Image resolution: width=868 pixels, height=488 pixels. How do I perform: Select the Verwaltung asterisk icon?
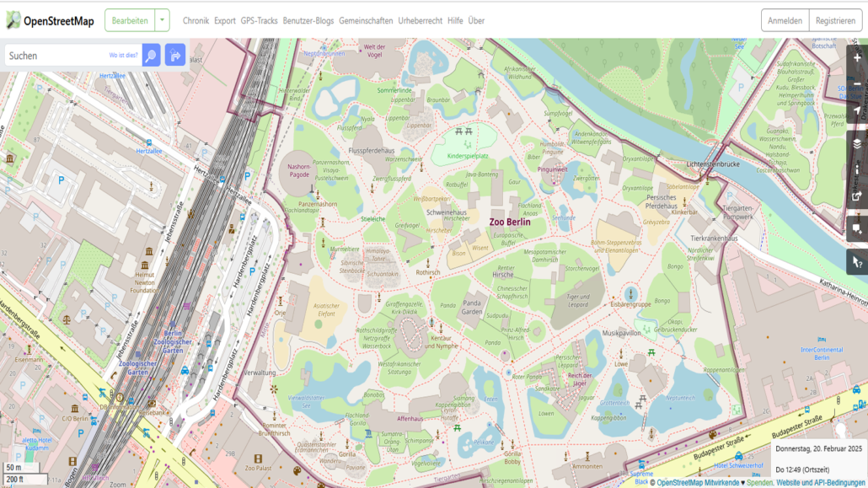[x=274, y=389]
